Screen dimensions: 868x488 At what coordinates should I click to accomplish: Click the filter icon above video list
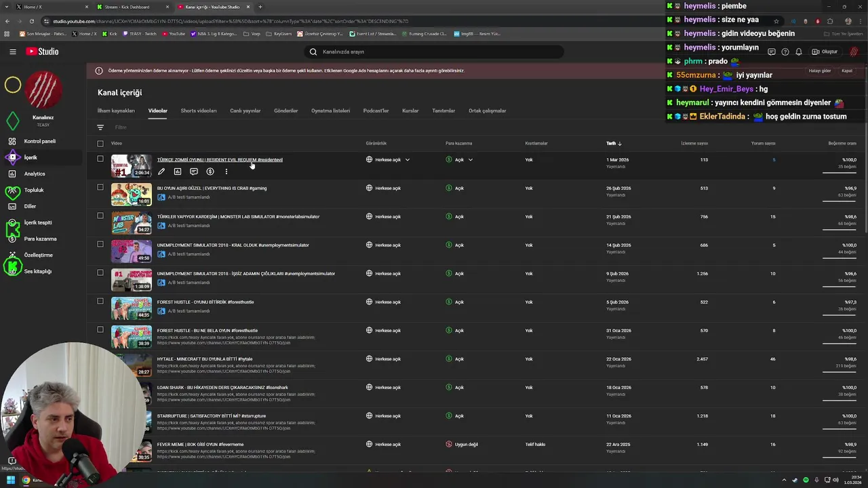[100, 127]
